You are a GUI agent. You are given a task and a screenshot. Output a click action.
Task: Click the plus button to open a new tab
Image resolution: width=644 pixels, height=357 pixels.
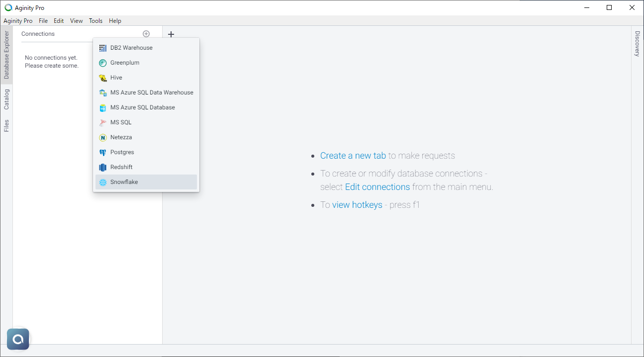pos(171,34)
